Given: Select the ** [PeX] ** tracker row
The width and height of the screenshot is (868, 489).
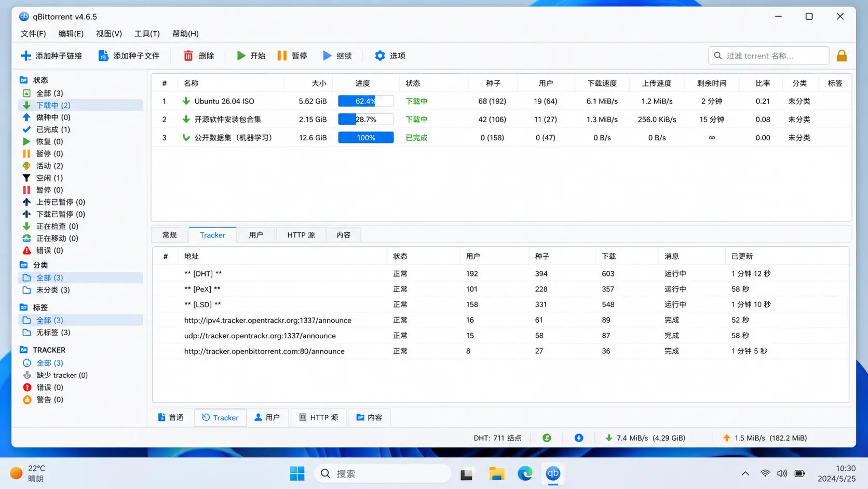Looking at the screenshot, I should pos(501,289).
